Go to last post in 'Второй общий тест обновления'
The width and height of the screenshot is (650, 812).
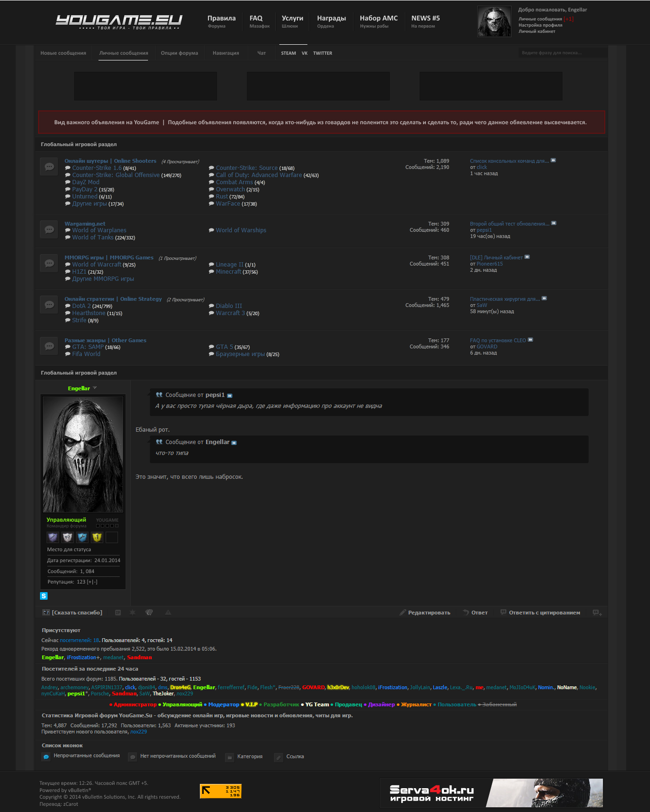(x=554, y=223)
